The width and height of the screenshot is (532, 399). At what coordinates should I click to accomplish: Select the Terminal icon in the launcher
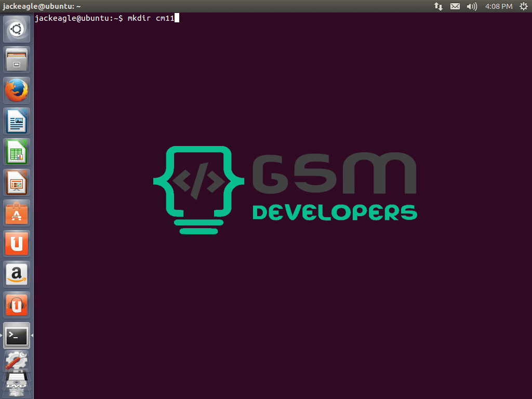17,336
